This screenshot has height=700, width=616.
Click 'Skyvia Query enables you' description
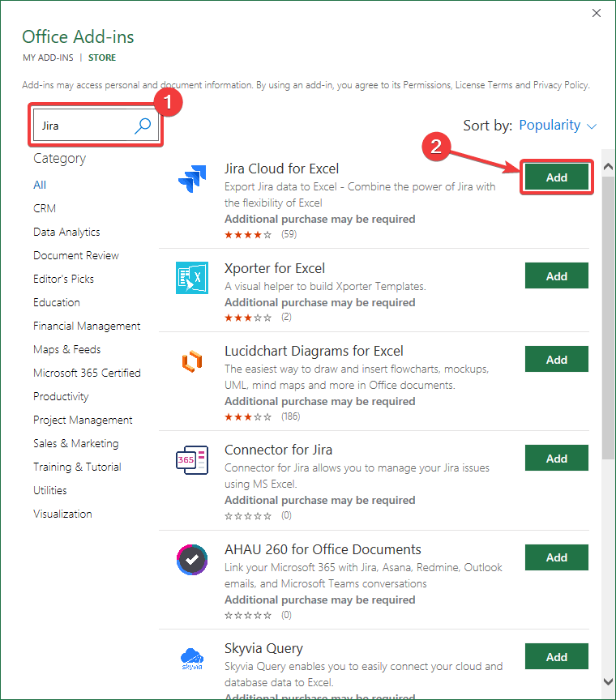point(363,675)
